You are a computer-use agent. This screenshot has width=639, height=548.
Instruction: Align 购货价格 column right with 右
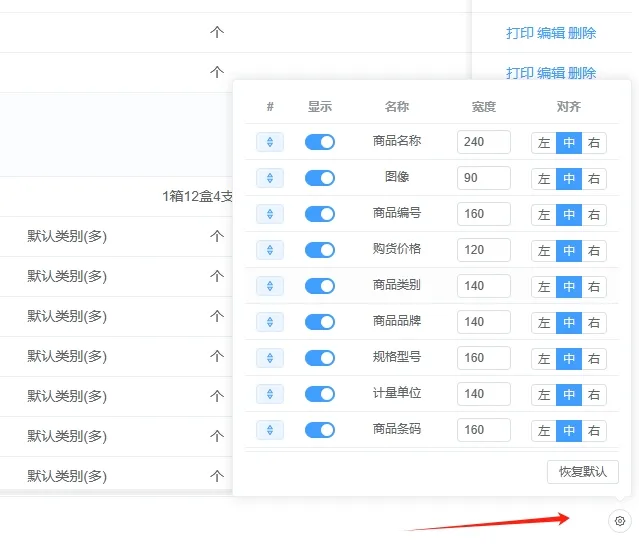tap(594, 251)
